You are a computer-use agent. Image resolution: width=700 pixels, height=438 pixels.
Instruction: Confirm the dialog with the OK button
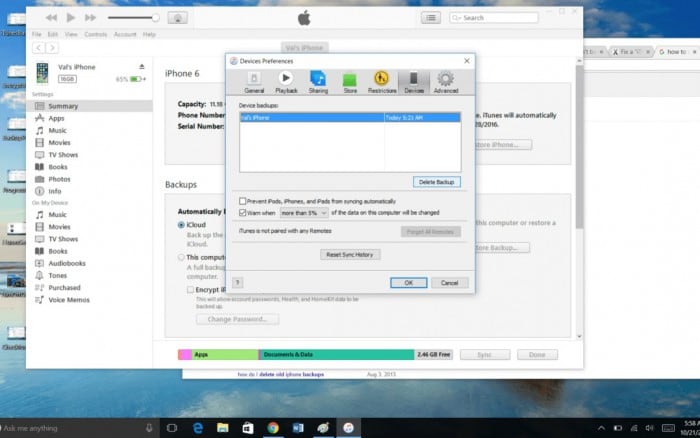pyautogui.click(x=408, y=283)
